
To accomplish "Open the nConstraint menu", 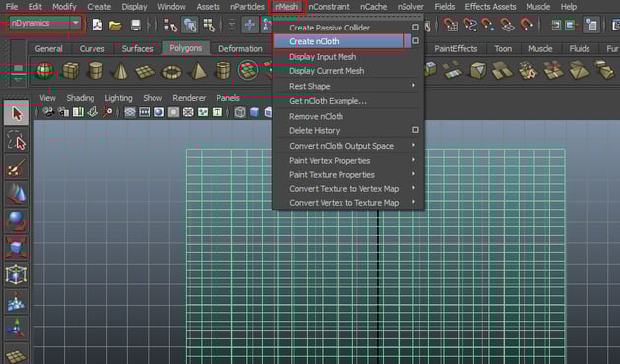I will click(x=329, y=7).
